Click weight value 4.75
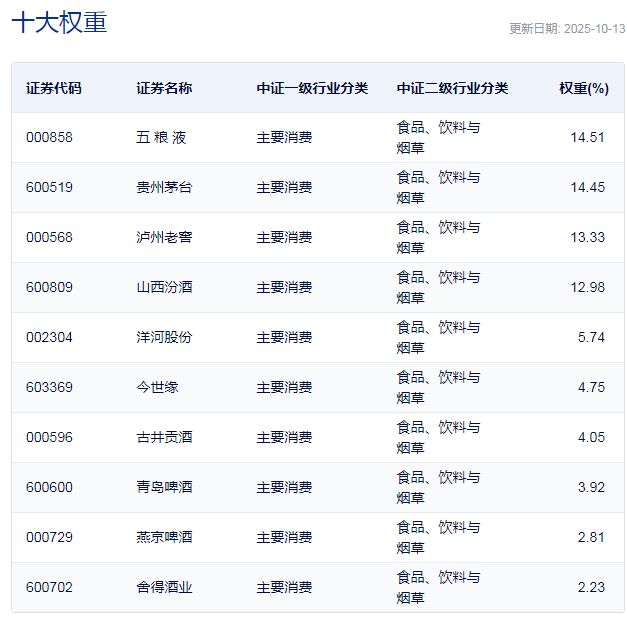The height and width of the screenshot is (617, 627). click(591, 387)
